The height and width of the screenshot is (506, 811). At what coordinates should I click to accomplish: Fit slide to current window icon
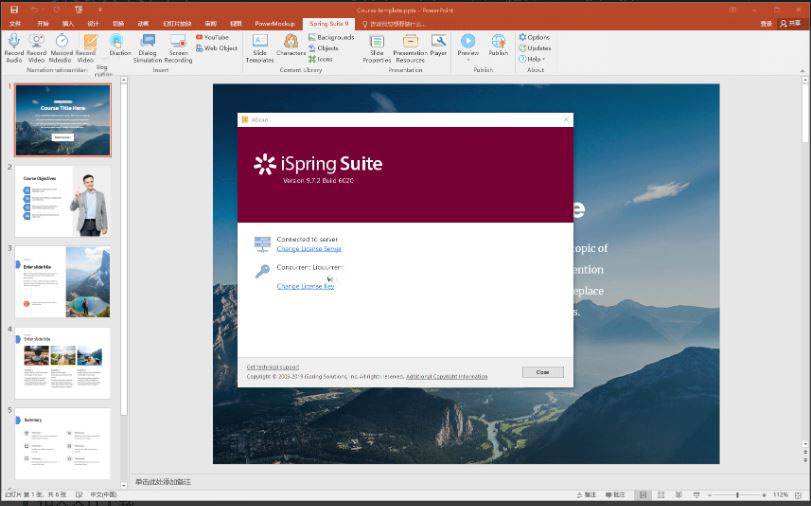[x=798, y=495]
